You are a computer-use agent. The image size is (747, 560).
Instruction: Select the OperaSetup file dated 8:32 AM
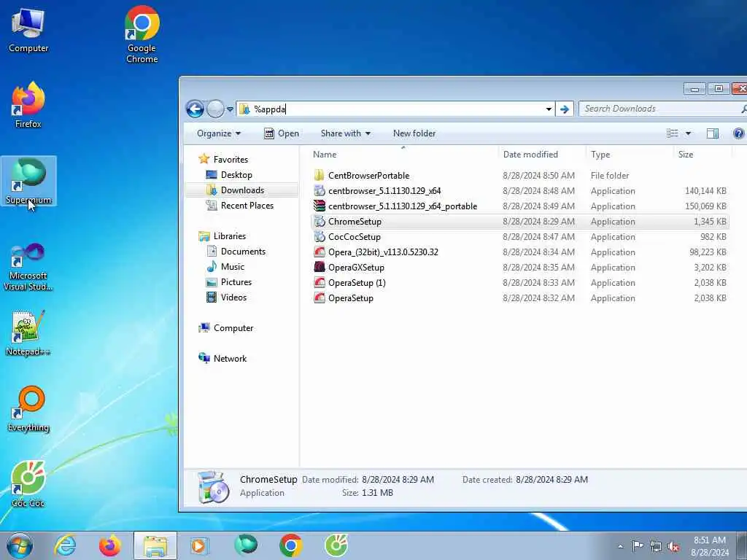520,298
